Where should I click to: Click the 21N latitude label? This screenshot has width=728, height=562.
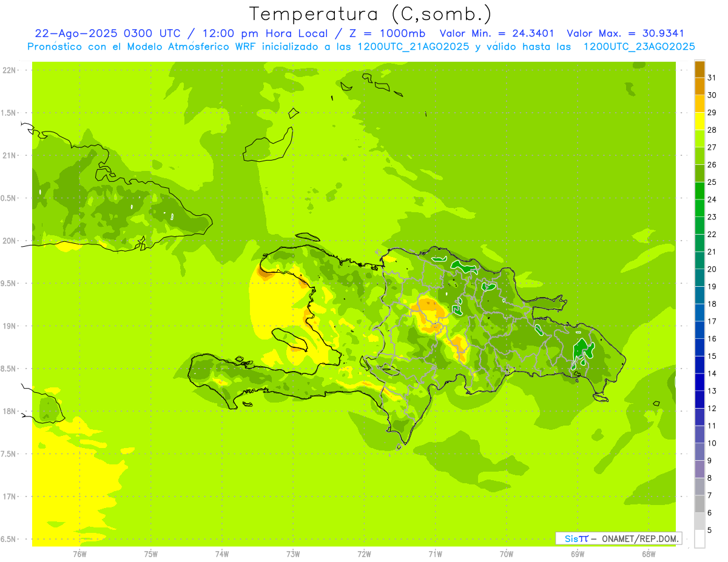point(10,155)
